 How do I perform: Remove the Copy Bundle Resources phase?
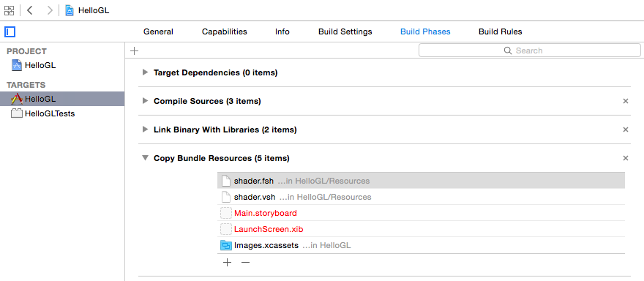(626, 158)
